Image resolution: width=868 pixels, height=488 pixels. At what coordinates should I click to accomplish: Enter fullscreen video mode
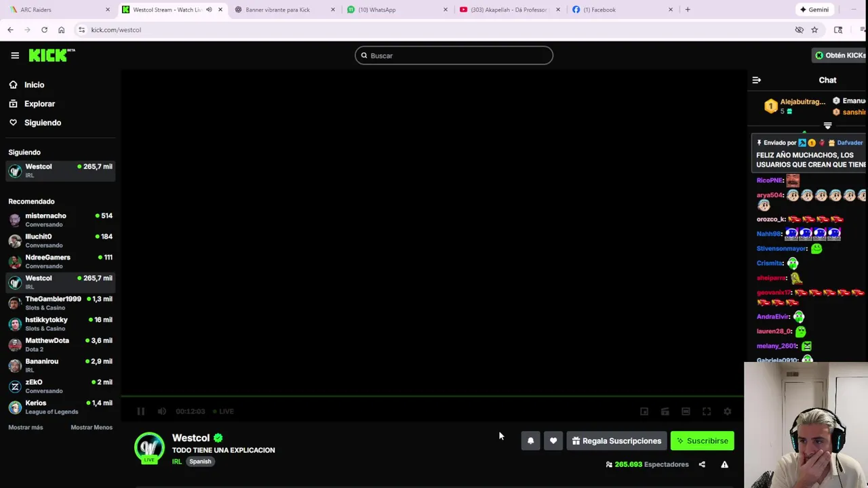click(707, 411)
